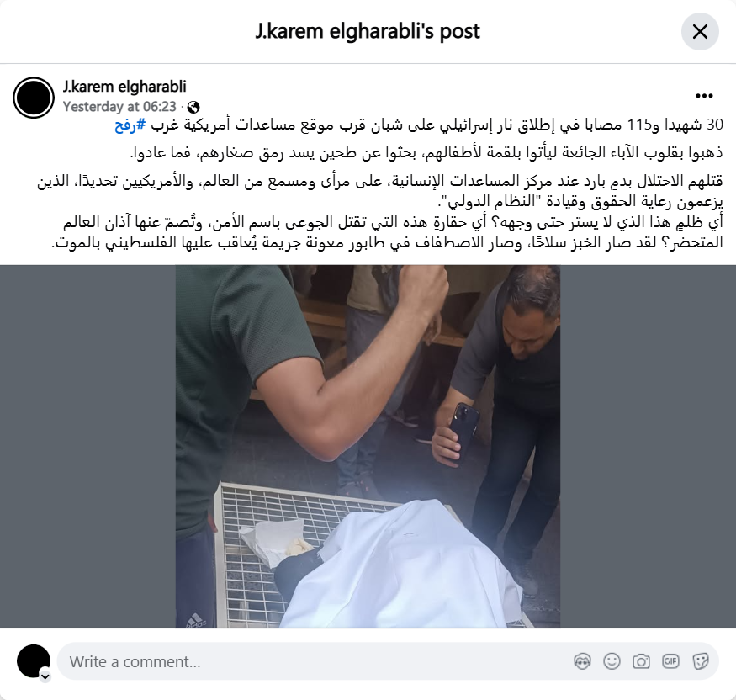Screen dimensions: 736x700
Task: Insert an avatar sticker in comment
Action: 582,661
